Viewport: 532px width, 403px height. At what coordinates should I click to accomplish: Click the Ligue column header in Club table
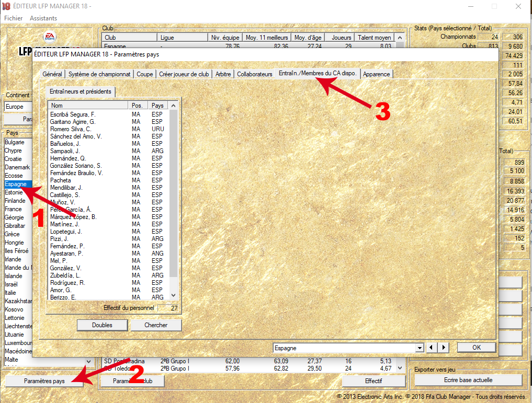tap(183, 38)
